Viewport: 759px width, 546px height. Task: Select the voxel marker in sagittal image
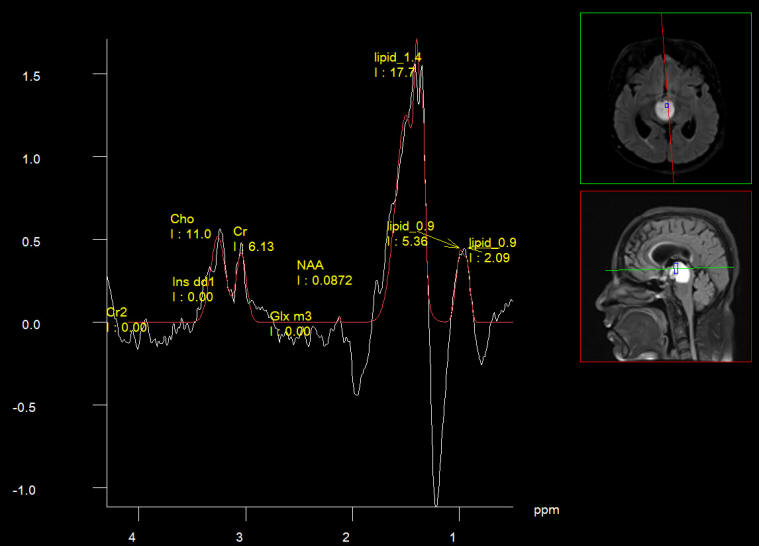(675, 267)
